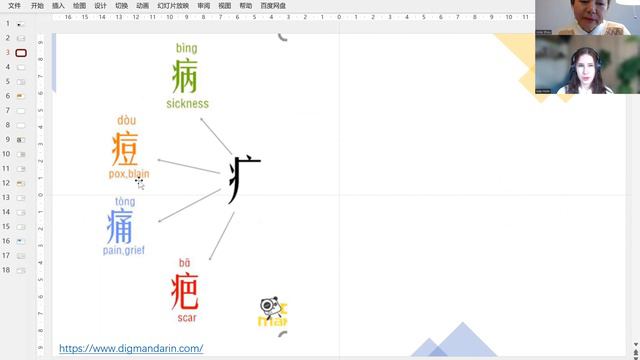Select the top participant video tile
This screenshot has height=360, width=640.
[587, 17]
